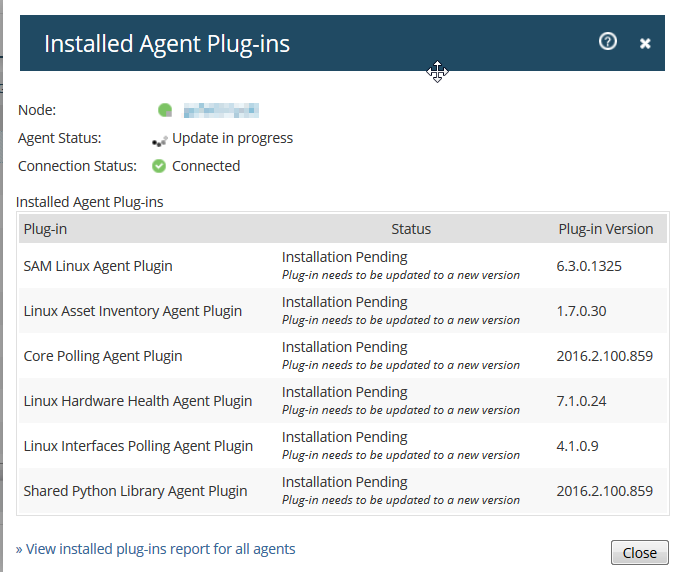Close the dialog with the X icon
Viewport: 680px width, 572px height.
[645, 43]
